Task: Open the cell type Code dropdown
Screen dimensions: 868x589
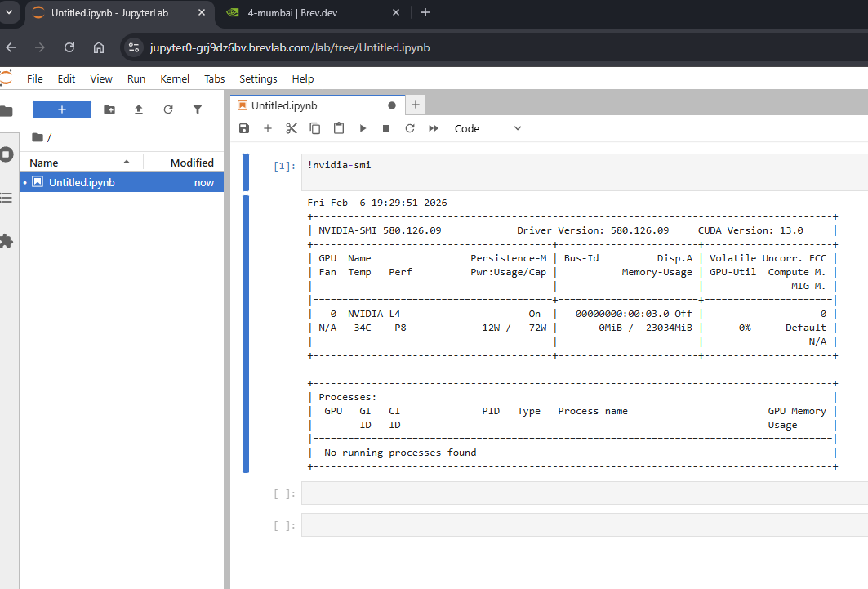Action: (x=487, y=128)
